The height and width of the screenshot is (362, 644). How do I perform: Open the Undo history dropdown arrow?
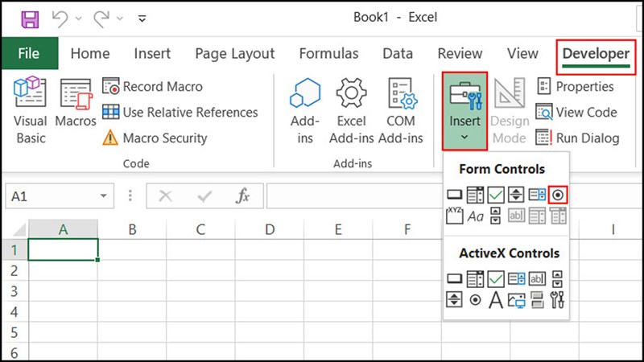coord(78,19)
